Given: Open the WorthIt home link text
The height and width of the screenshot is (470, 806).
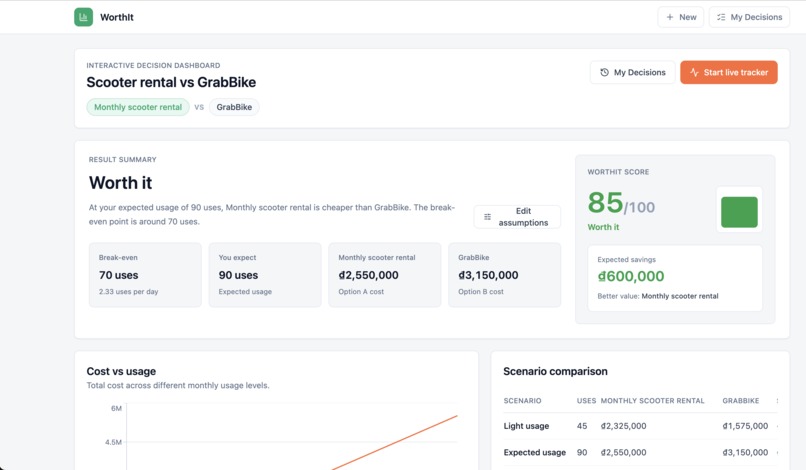Looking at the screenshot, I should click(117, 17).
